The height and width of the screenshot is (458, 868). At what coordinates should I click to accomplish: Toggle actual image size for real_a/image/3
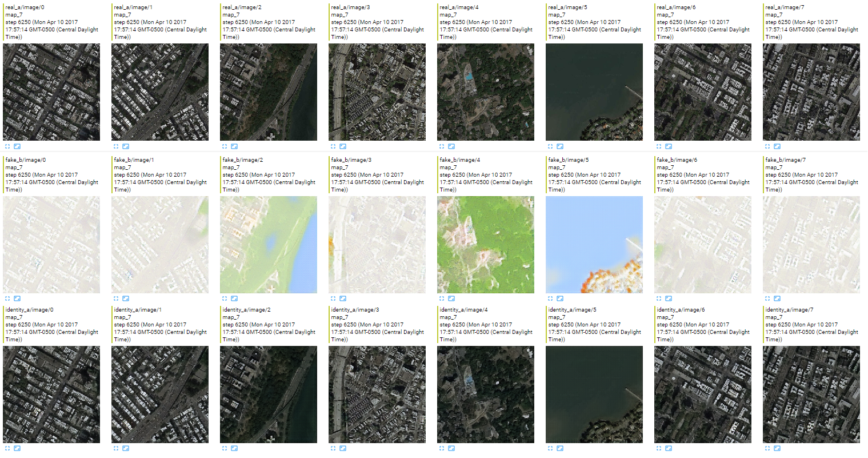[342, 146]
